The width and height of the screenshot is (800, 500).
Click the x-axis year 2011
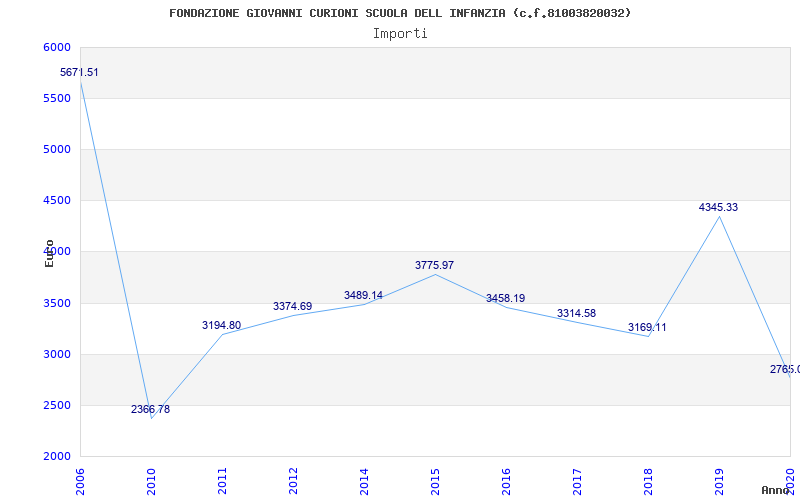pyautogui.click(x=222, y=482)
